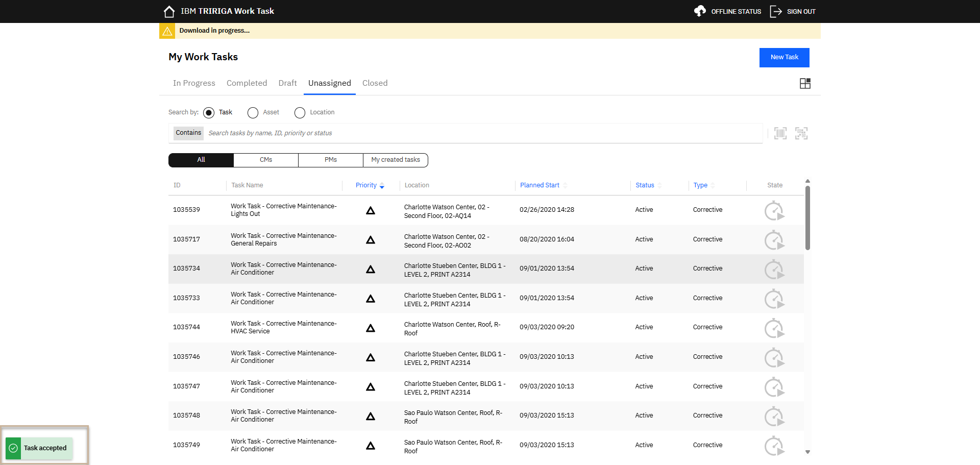The width and height of the screenshot is (980, 465).
Task: Click the IBM TRIRIGA Work Task title
Action: pos(227,11)
